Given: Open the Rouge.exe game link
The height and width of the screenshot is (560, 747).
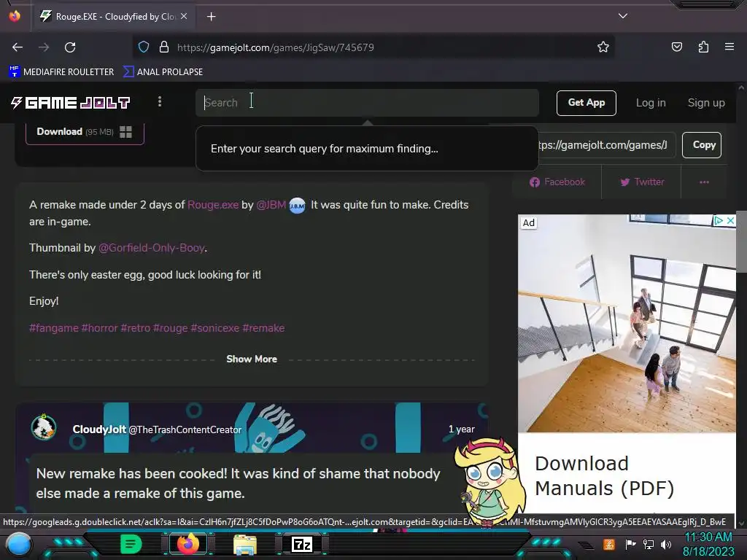Looking at the screenshot, I should point(213,205).
